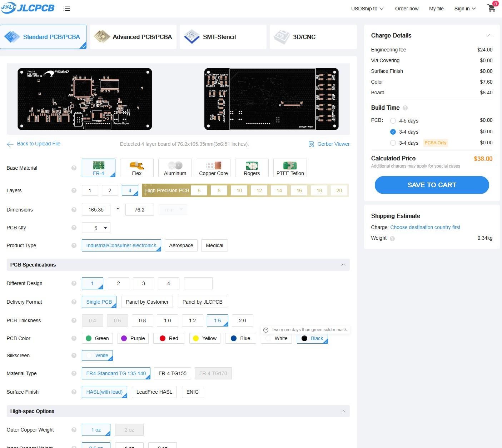The width and height of the screenshot is (502, 448).
Task: Click the Base Material help icon
Action: point(74,168)
